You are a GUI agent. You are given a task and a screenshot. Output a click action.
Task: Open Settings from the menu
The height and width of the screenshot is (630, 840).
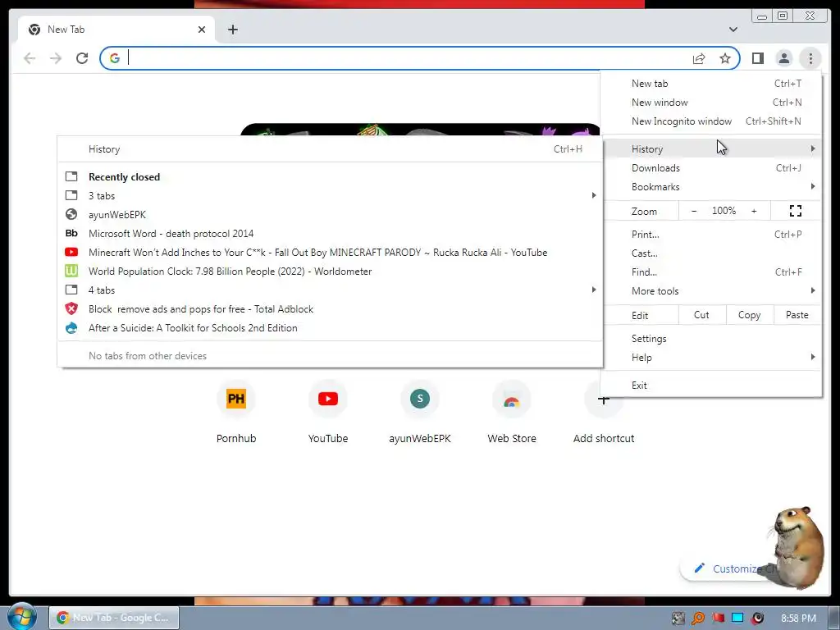coord(713,339)
